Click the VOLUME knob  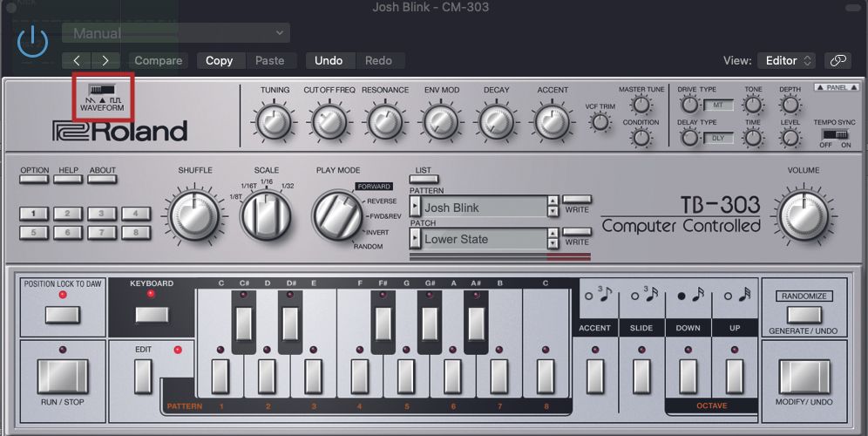804,216
